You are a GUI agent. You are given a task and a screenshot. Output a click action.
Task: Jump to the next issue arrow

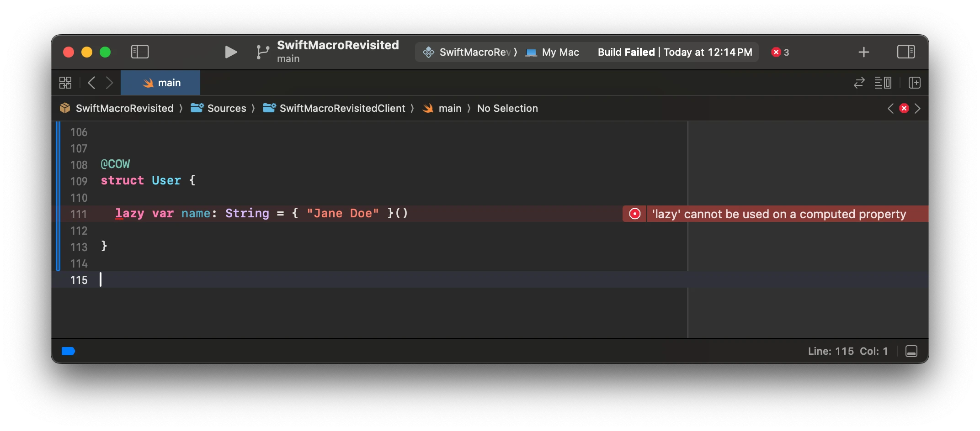[917, 108]
